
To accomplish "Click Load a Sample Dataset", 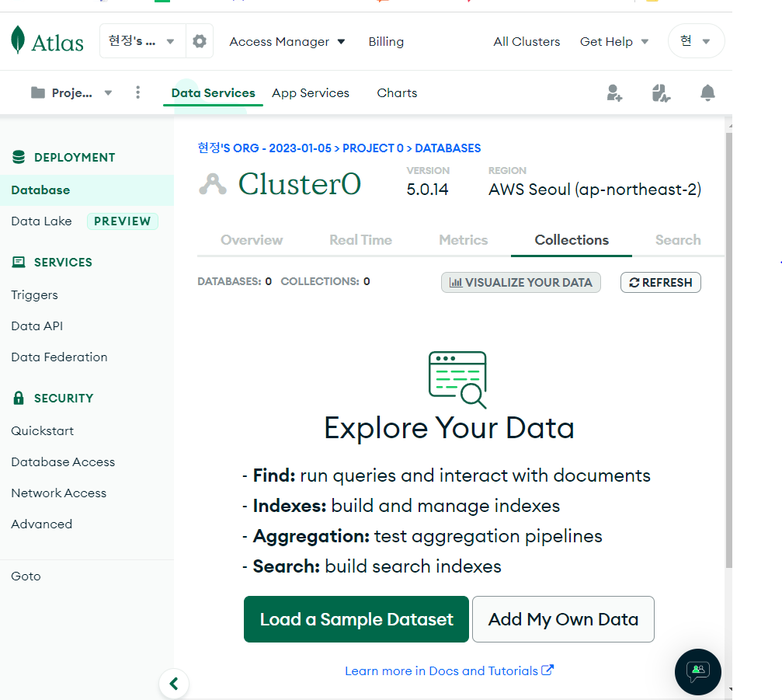I will click(356, 619).
